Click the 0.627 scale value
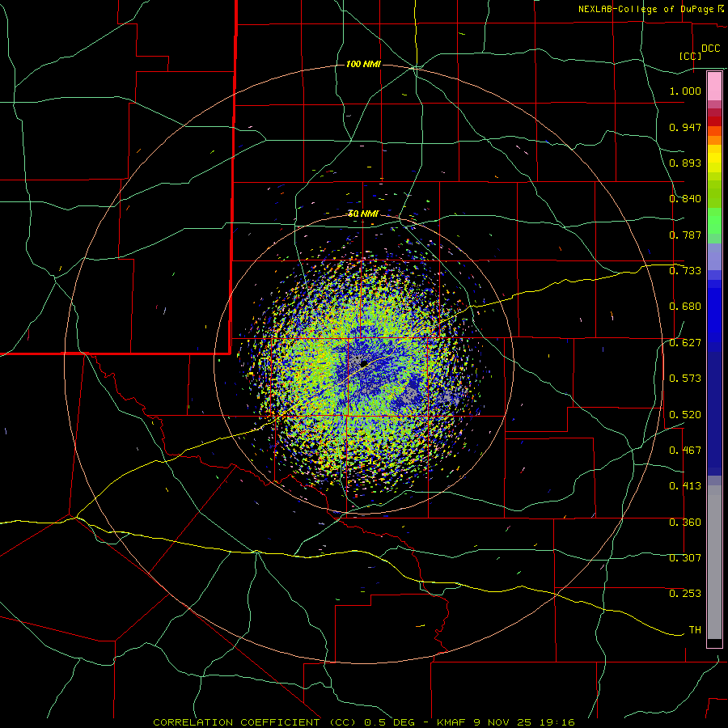The image size is (728, 728). pos(685,343)
